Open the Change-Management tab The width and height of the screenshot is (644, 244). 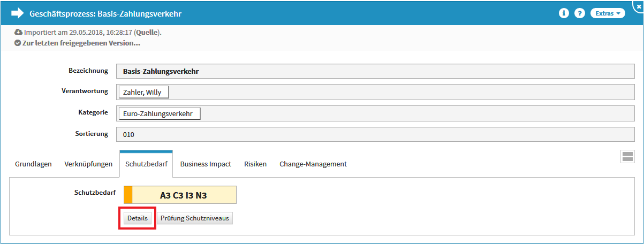pyautogui.click(x=313, y=164)
